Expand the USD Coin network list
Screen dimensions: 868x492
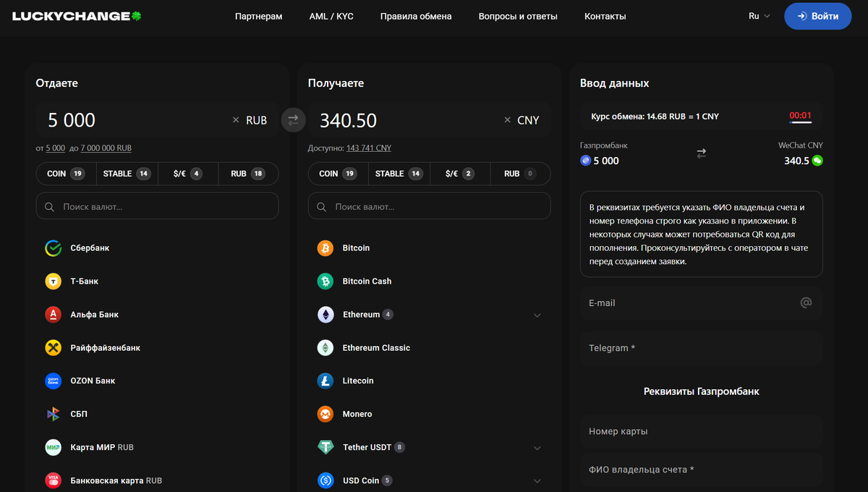coord(537,481)
